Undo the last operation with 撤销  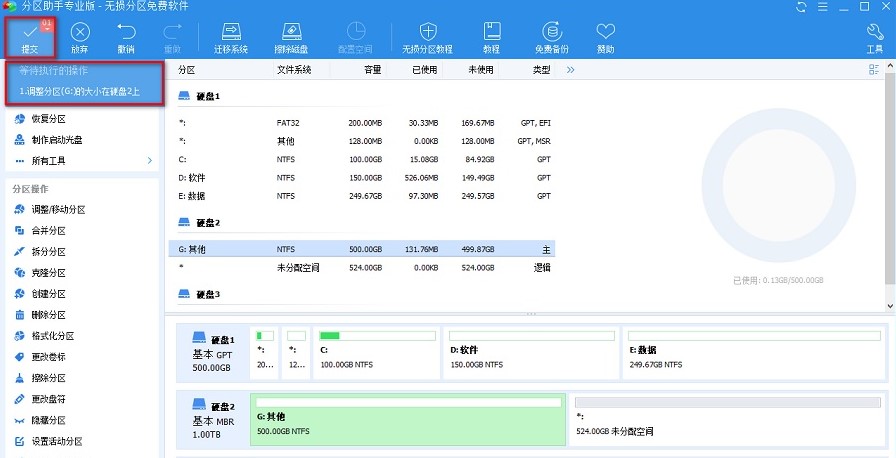point(126,37)
